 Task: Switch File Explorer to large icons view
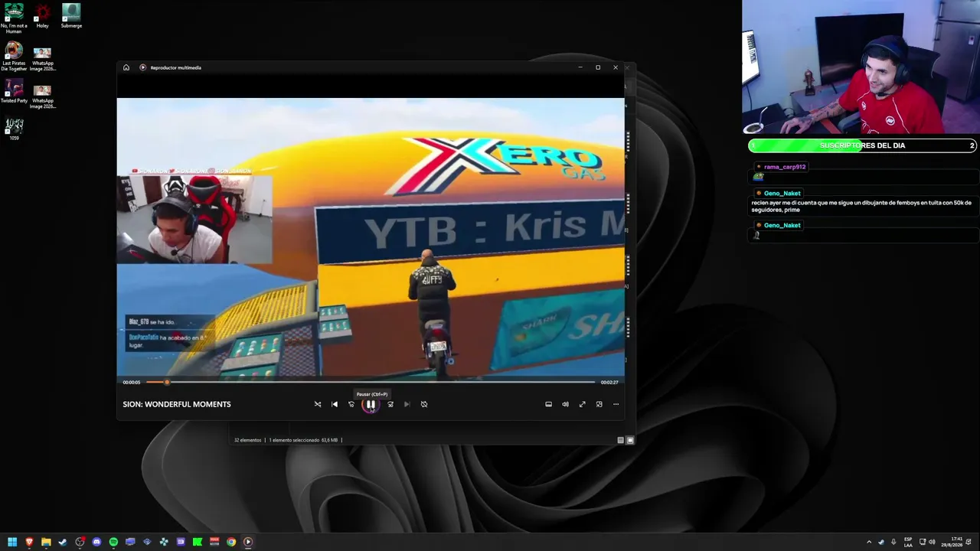click(630, 440)
